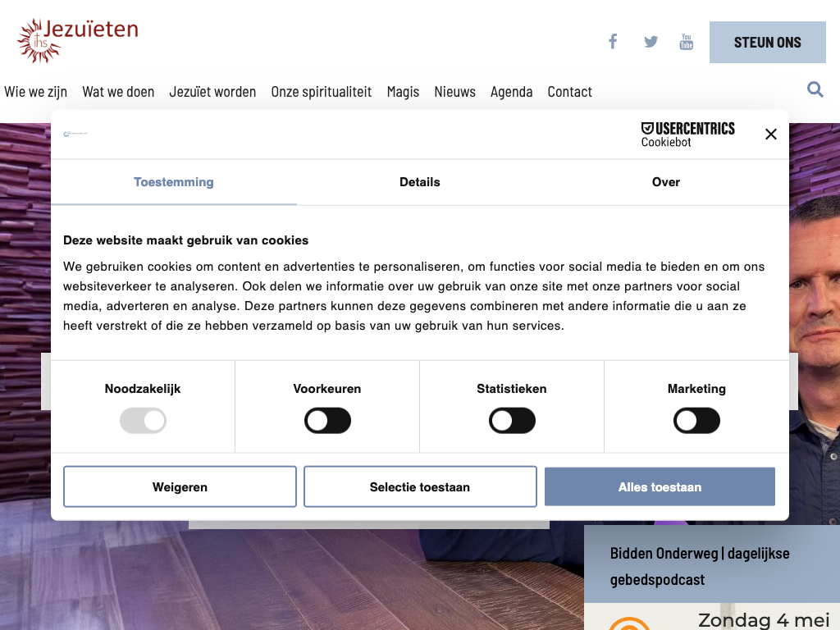
Task: Open the Wat we doen menu
Action: click(118, 92)
